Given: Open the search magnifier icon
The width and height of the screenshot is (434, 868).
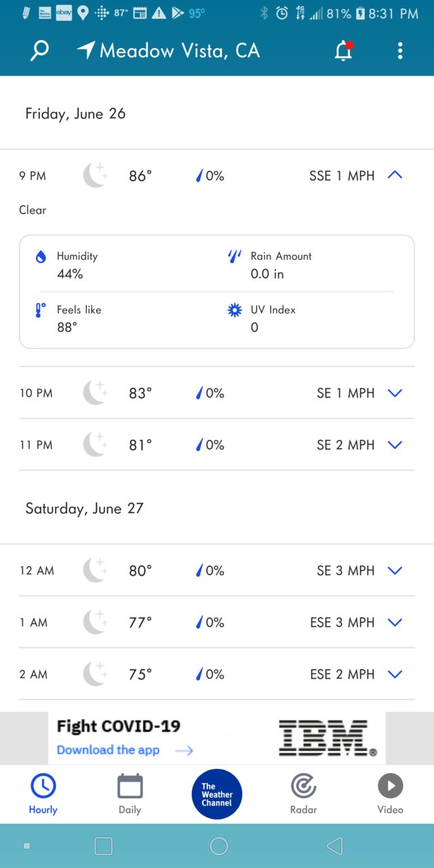Looking at the screenshot, I should coord(40,51).
